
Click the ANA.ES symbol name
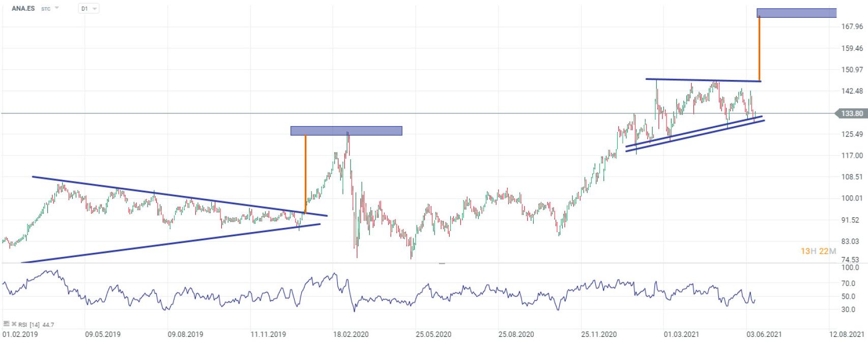pyautogui.click(x=23, y=9)
